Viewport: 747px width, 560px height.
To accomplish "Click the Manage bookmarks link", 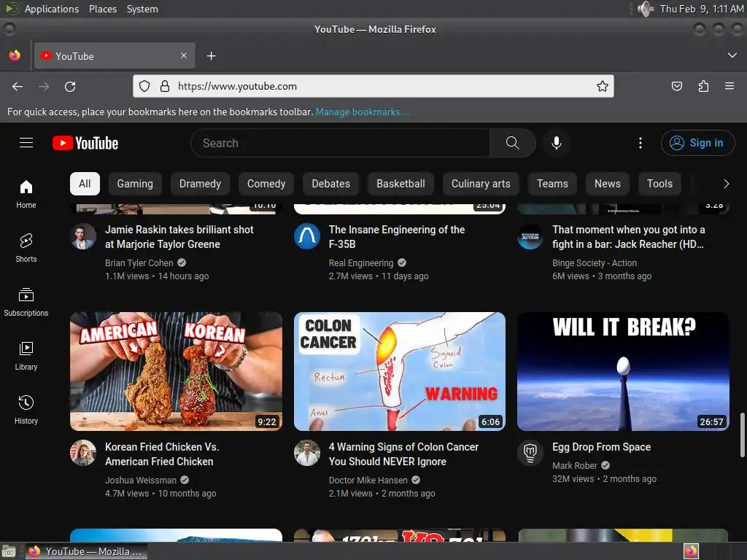I will point(363,112).
